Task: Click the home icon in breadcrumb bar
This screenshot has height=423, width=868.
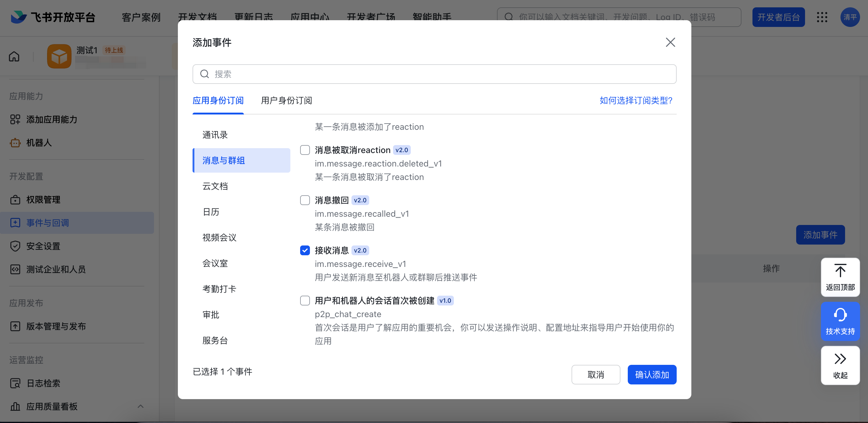Action: [14, 56]
